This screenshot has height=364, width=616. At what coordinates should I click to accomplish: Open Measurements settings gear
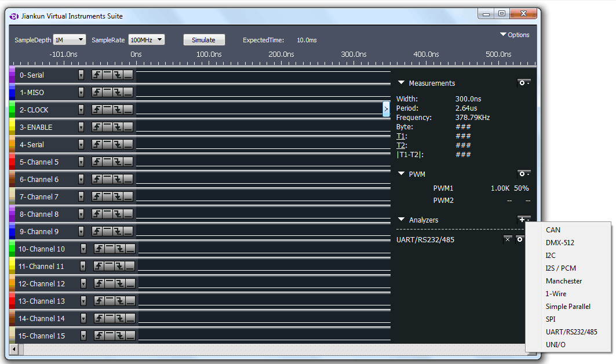pos(524,83)
